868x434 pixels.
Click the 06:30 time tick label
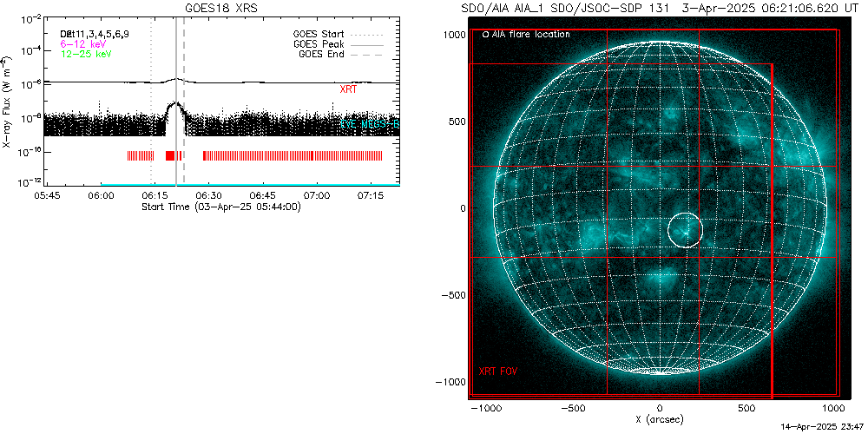tap(209, 196)
